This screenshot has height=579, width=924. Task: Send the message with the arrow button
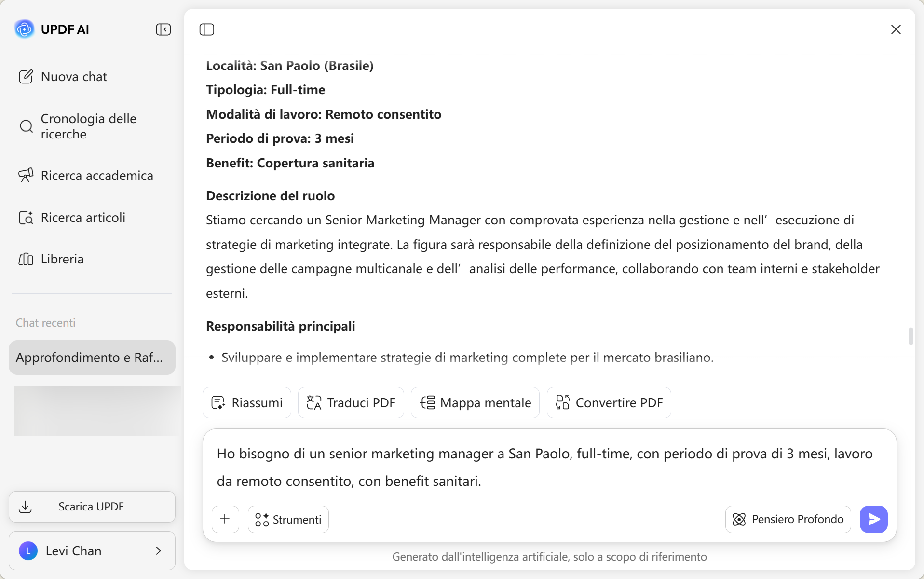[x=873, y=519]
